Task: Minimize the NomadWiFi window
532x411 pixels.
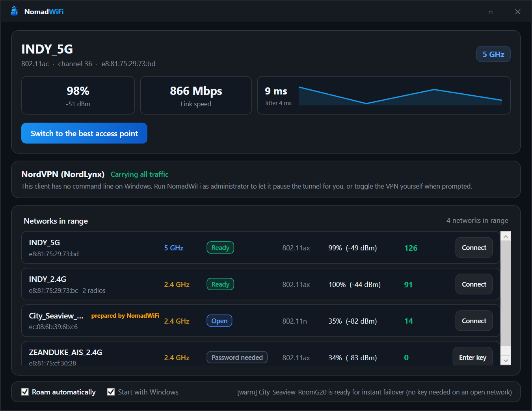Action: click(x=463, y=12)
